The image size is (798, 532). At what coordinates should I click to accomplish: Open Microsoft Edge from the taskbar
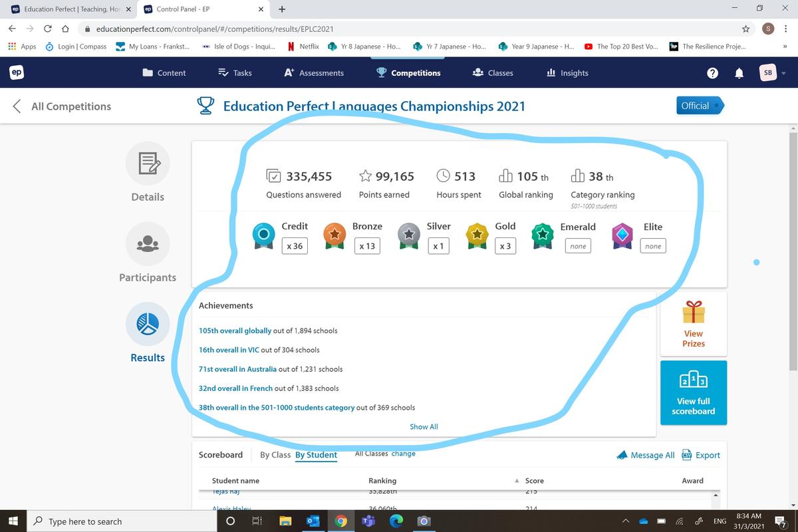(x=396, y=521)
